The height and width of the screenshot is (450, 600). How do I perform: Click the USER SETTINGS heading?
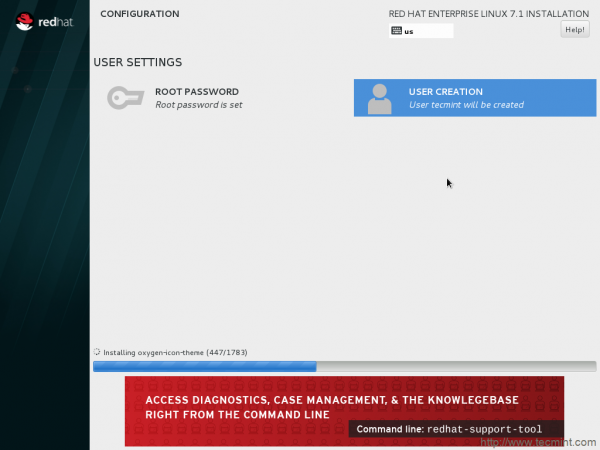[138, 62]
